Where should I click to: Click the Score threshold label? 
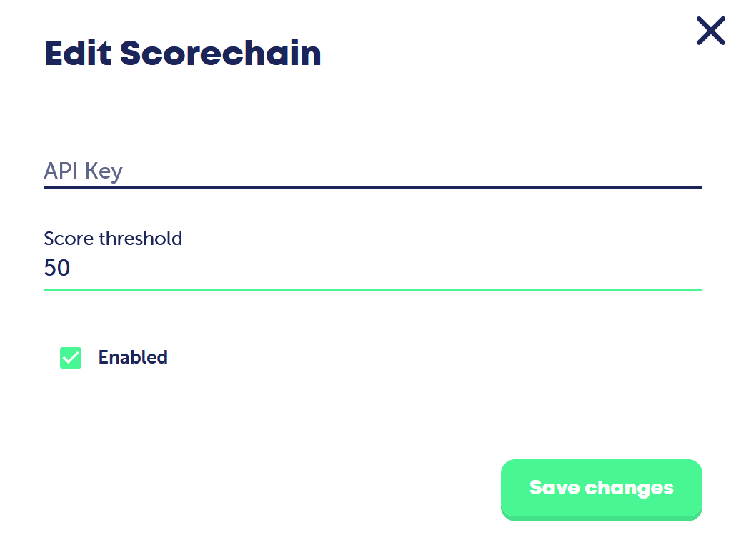point(113,239)
